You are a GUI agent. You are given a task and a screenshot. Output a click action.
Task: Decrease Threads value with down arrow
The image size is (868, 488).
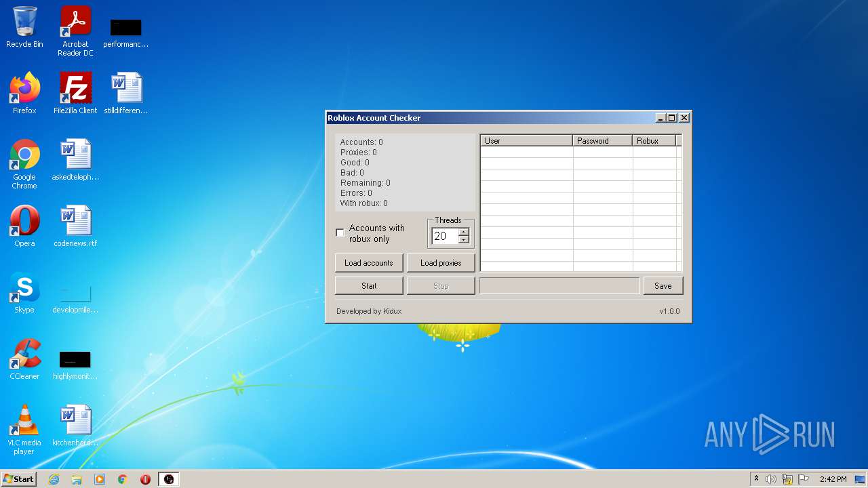point(464,240)
